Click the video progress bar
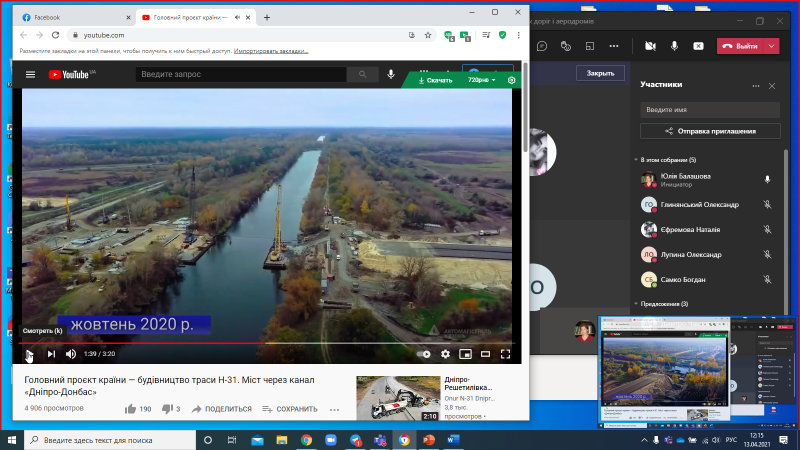 click(267, 343)
